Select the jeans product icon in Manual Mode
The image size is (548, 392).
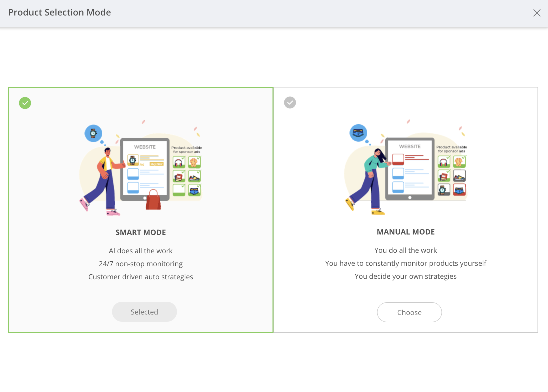(x=460, y=190)
